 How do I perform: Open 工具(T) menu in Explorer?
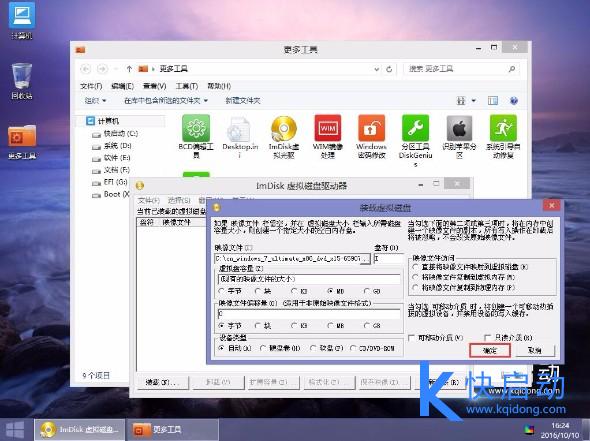187,86
